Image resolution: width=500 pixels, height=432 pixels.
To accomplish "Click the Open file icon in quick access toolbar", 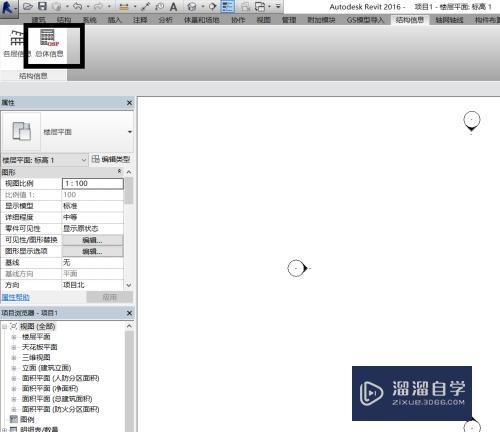I will click(x=28, y=6).
